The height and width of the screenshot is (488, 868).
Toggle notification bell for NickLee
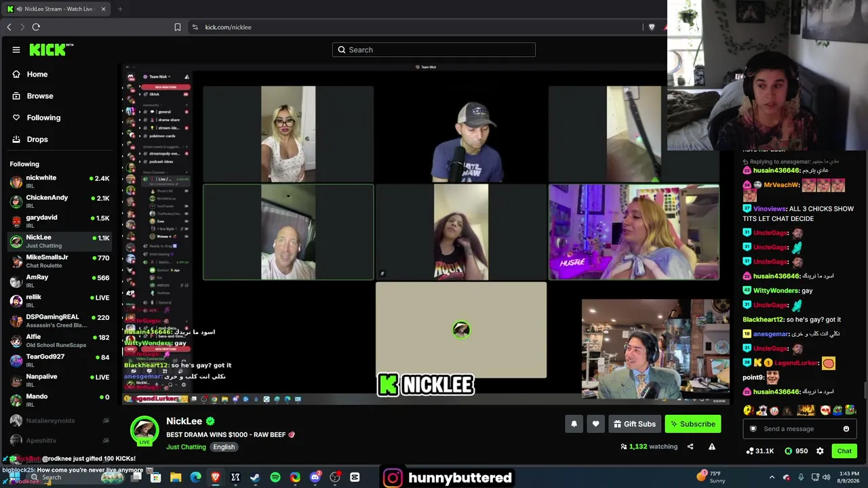574,424
